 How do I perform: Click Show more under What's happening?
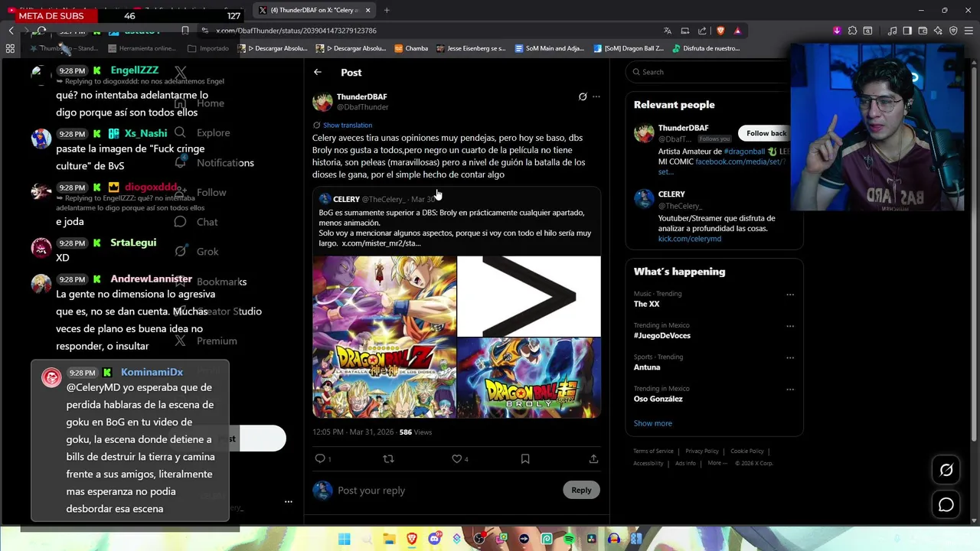653,423
